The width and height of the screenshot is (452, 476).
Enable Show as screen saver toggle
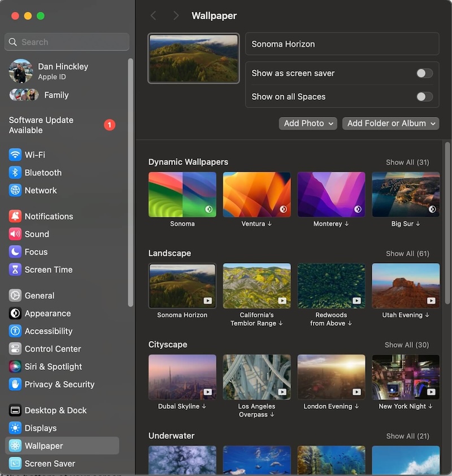[x=424, y=73]
